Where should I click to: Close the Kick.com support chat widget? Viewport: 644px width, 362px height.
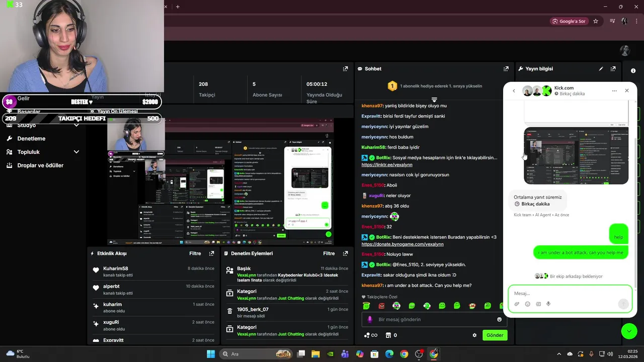(627, 90)
